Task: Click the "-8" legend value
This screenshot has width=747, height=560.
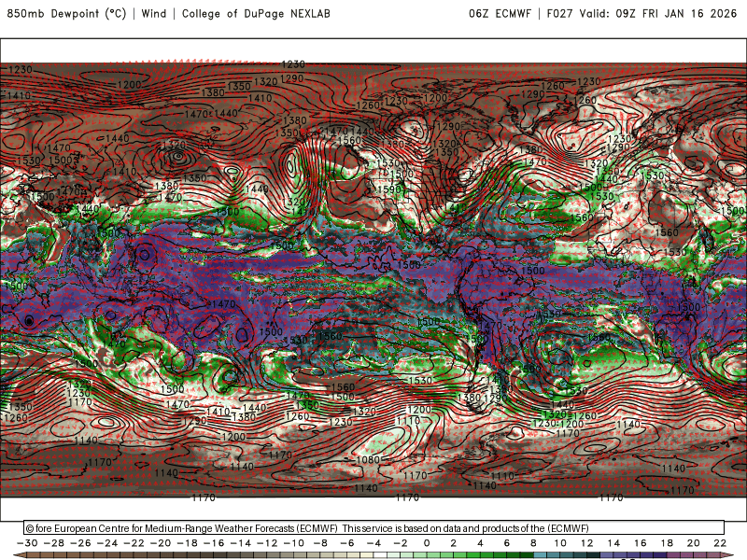Action: pyautogui.click(x=320, y=543)
